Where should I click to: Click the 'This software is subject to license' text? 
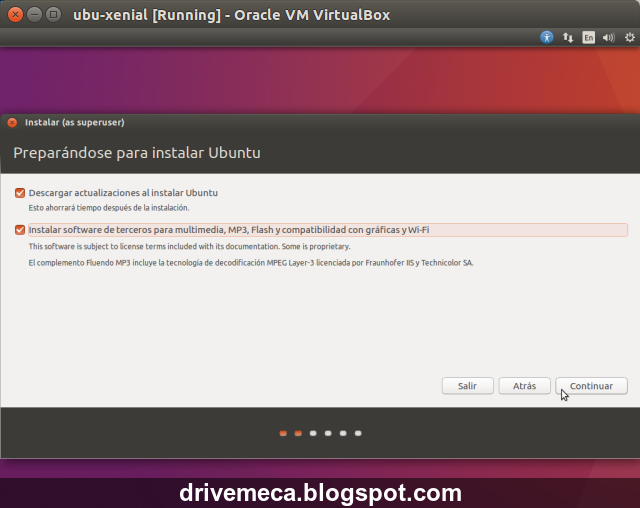189,246
